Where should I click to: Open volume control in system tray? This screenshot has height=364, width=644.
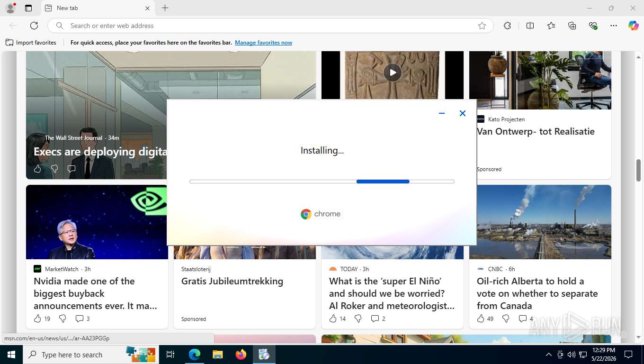(572, 355)
